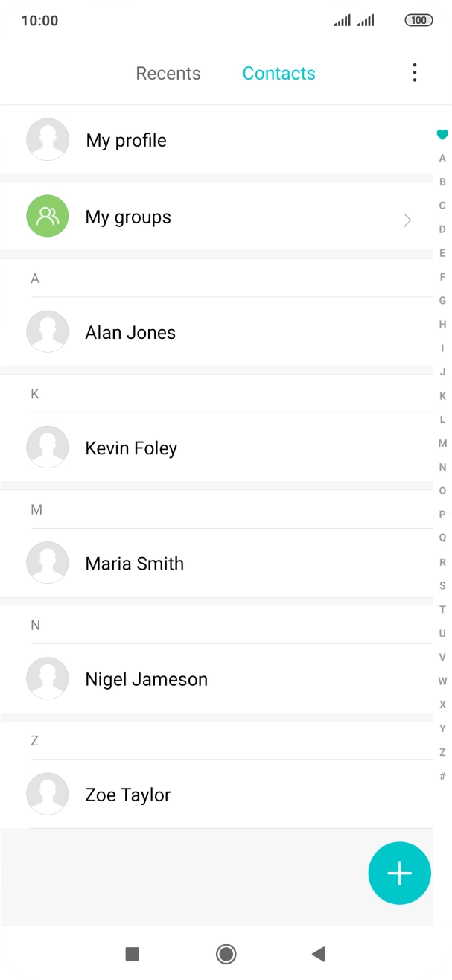
Task: Tap the plus button to add contact
Action: tap(399, 873)
